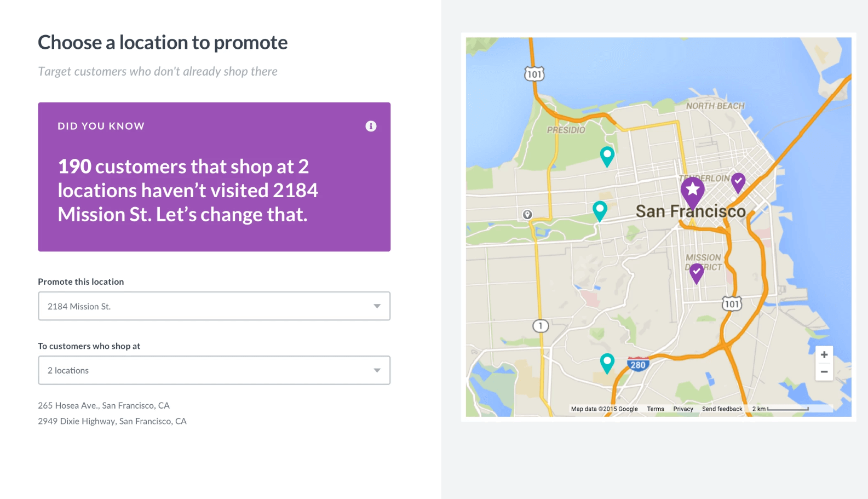This screenshot has height=499, width=868.
Task: Click the chevron beside 2 locations
Action: pos(377,370)
